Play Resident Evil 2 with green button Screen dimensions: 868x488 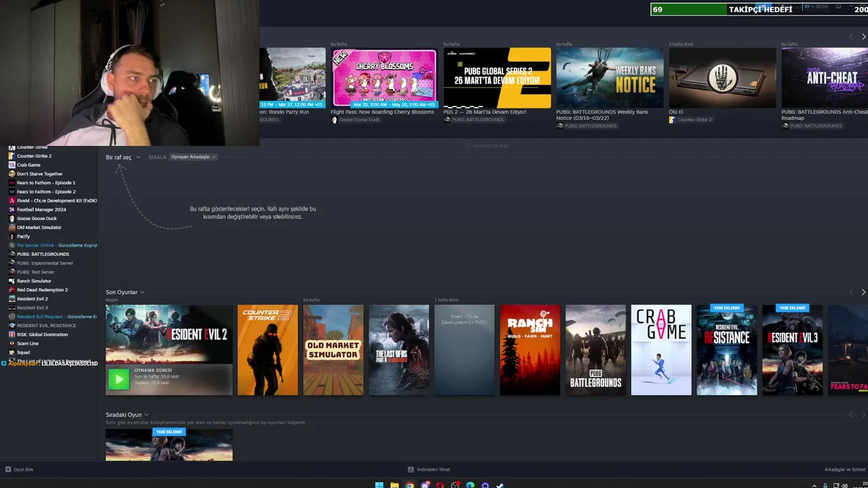118,380
